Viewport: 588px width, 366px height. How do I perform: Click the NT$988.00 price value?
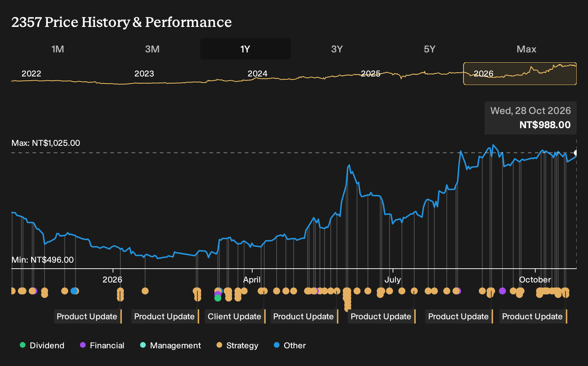pos(545,125)
